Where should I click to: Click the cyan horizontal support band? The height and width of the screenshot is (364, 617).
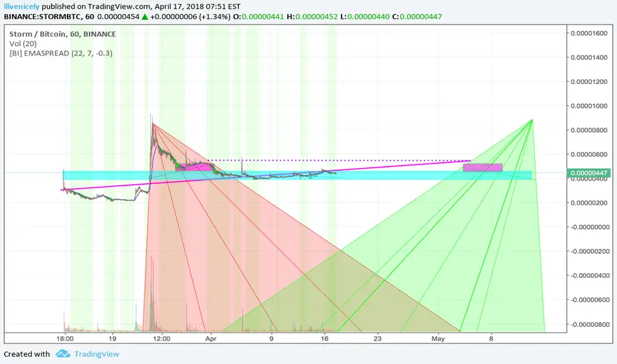point(297,175)
